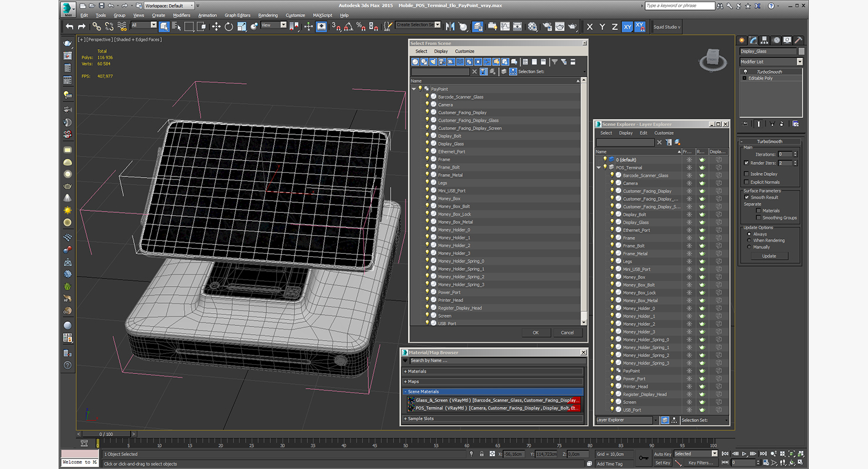The image size is (868, 469).
Task: Switch to the Hierarchy command panel
Action: pyautogui.click(x=765, y=40)
